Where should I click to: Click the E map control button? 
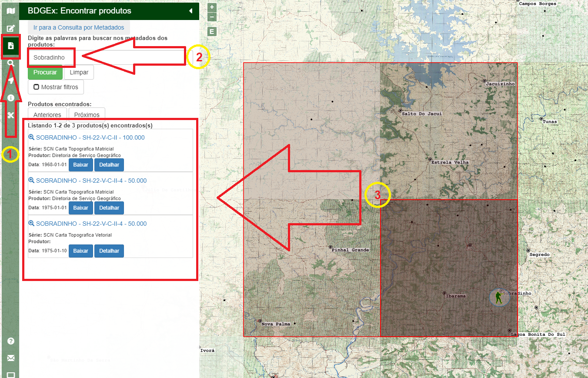(212, 31)
